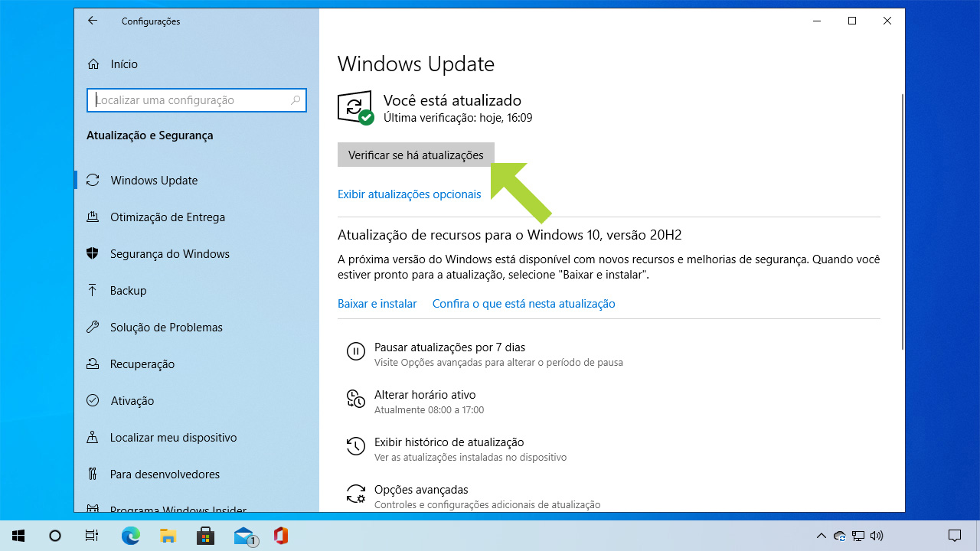Select Localizar meu dispositivo in sidebar
Image resolution: width=980 pixels, height=551 pixels.
tap(197, 438)
